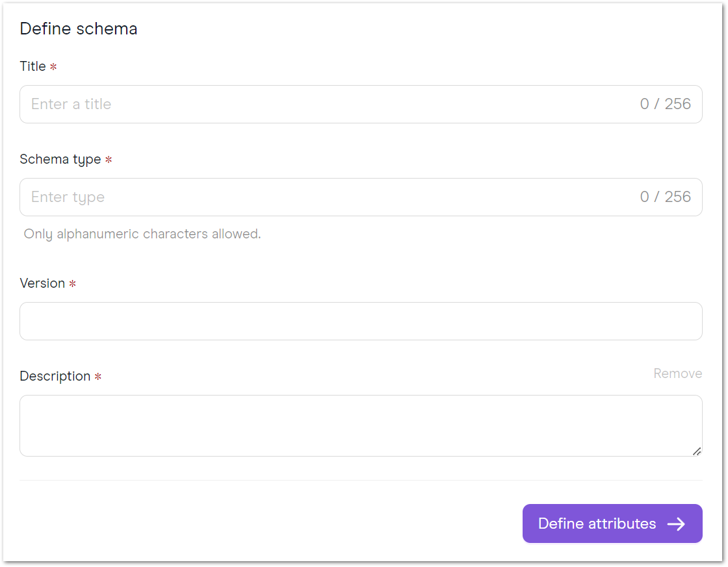The width and height of the screenshot is (728, 567).
Task: Click the 'Define schema' heading
Action: tap(79, 29)
